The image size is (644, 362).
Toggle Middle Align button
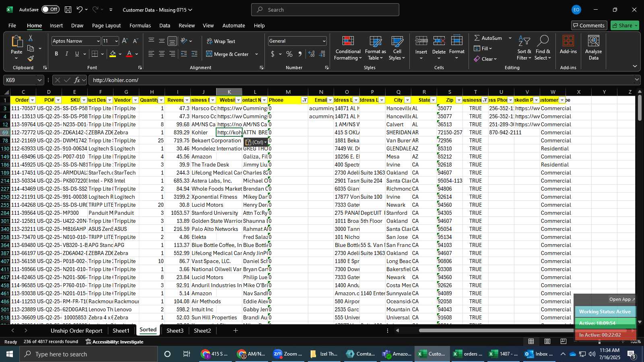click(x=162, y=41)
